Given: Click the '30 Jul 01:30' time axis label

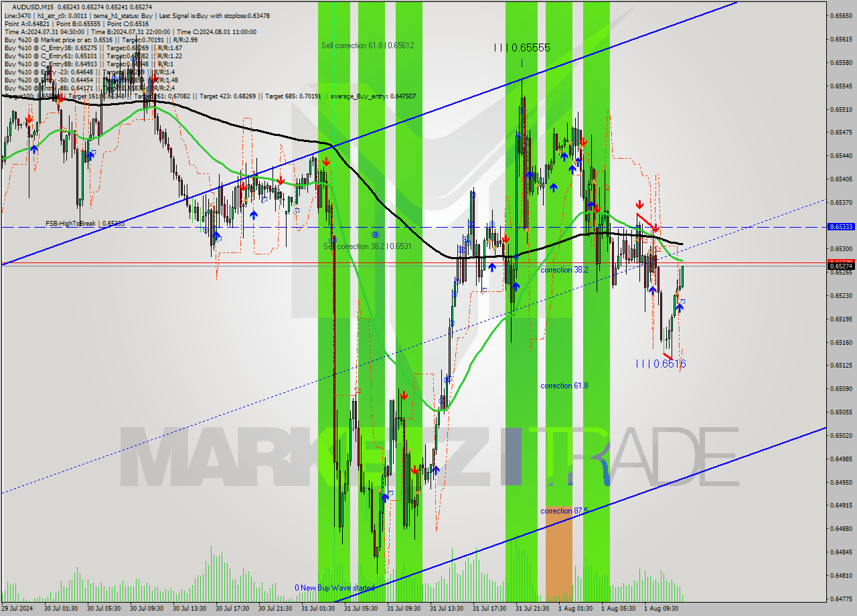Looking at the screenshot, I should [60, 609].
